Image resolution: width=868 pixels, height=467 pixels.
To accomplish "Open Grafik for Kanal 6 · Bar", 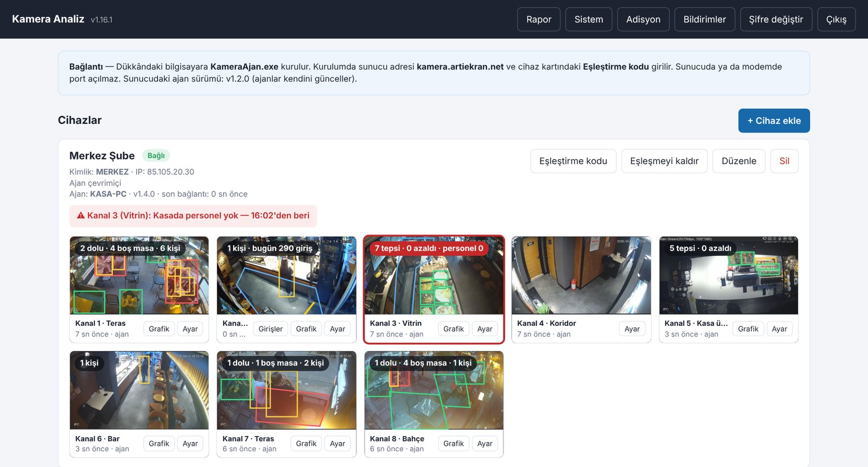I will [159, 444].
